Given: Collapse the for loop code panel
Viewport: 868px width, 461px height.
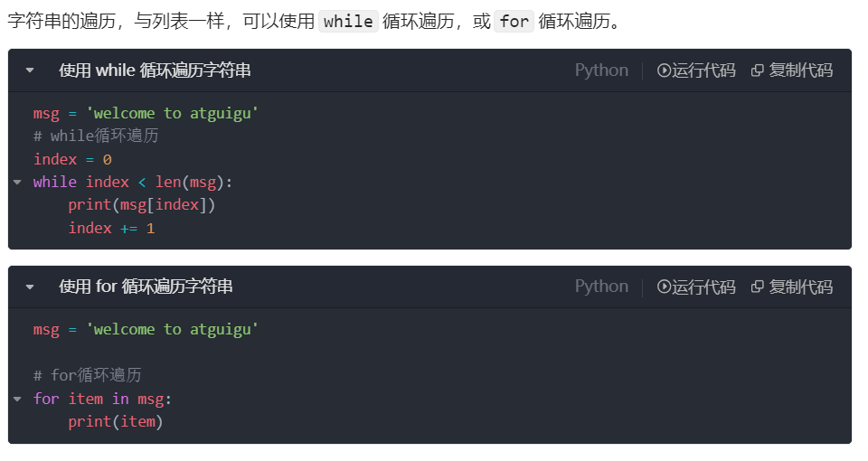Looking at the screenshot, I should (x=30, y=287).
